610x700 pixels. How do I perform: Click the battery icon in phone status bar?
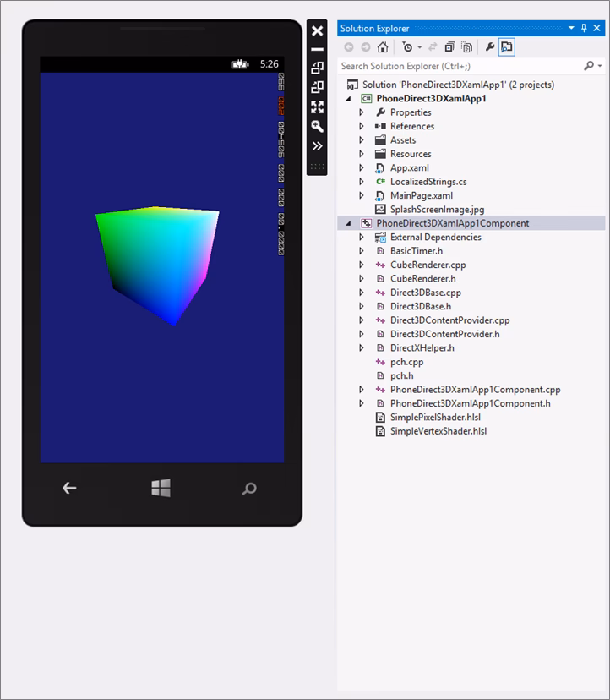240,64
